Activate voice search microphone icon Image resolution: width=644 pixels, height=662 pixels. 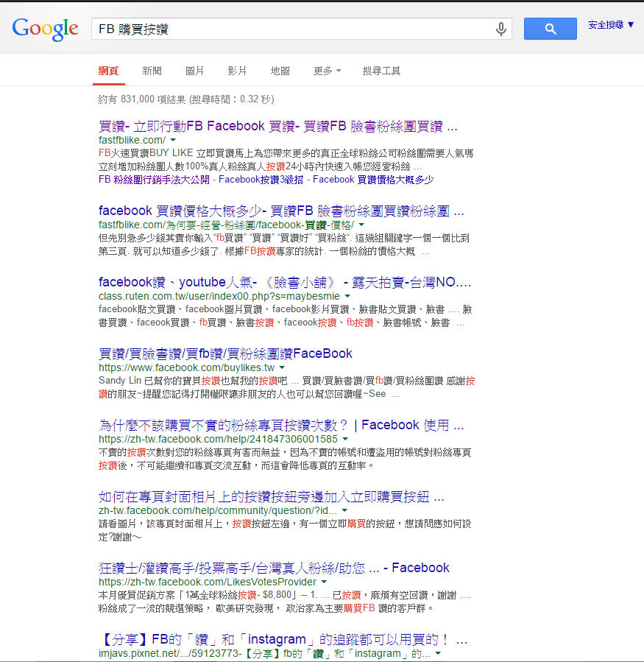click(501, 29)
